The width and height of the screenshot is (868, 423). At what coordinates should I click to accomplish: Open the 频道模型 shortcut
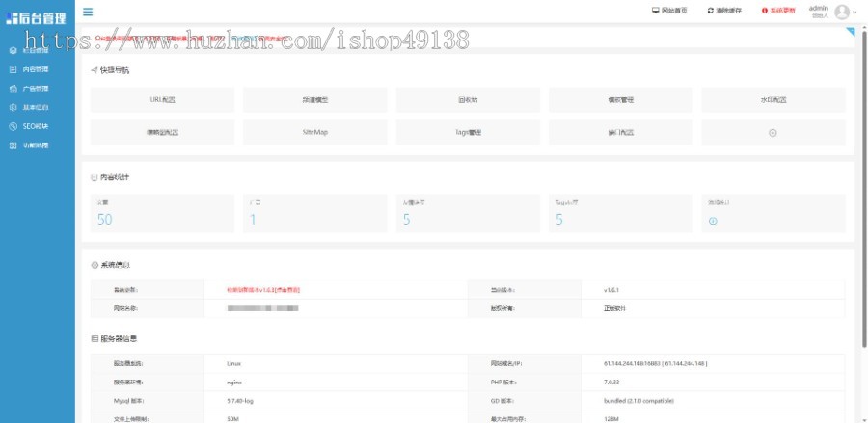(315, 100)
